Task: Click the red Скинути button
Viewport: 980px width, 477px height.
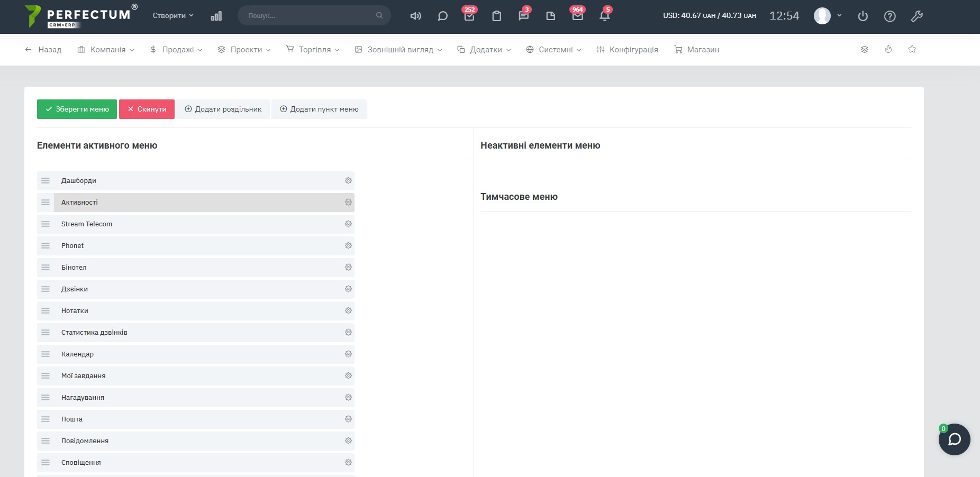Action: point(147,109)
